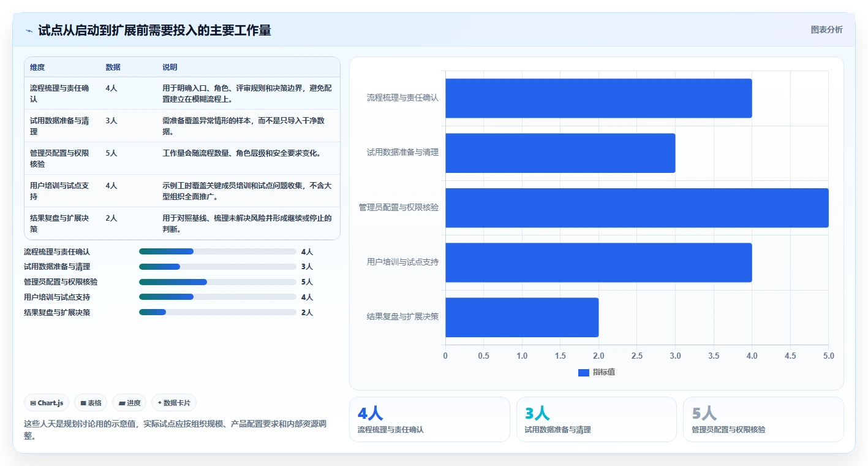Open the 3人 试用数据准备与清理 data card
Viewport: 868px width, 466px height.
[597, 419]
